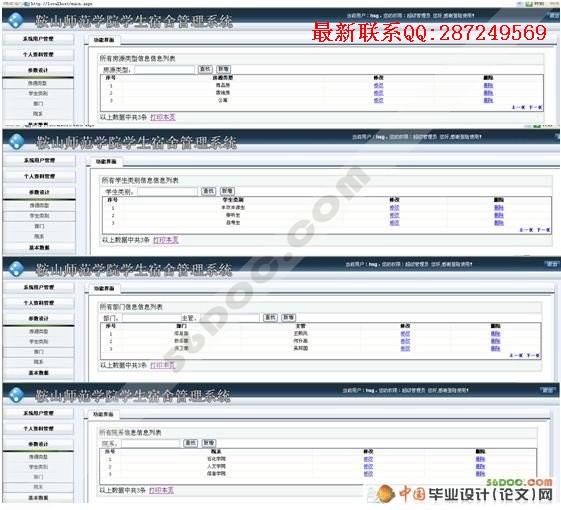Click 修改 for row 2 of the 学生类别 table

coord(394,215)
